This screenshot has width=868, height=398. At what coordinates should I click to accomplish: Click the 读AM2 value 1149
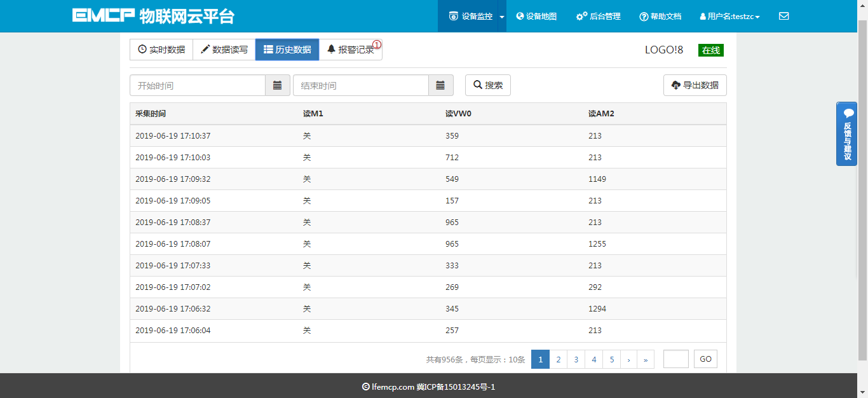tap(597, 179)
